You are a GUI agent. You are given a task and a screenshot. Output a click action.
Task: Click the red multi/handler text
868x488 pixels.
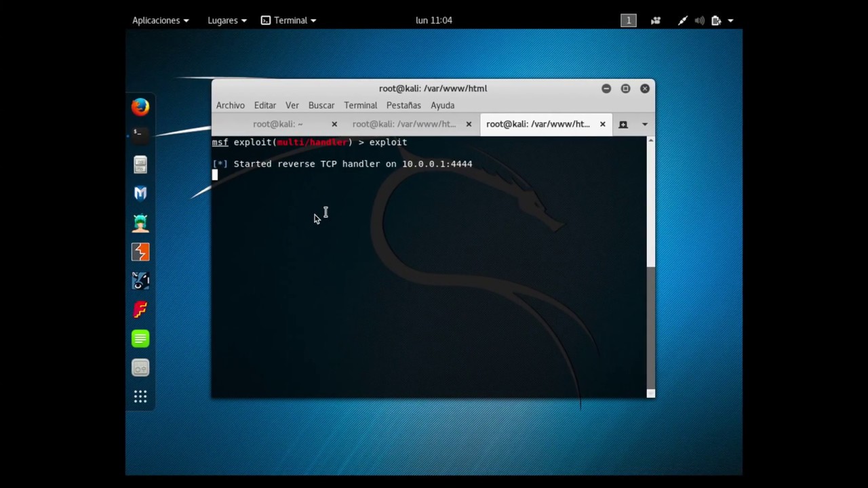click(312, 142)
